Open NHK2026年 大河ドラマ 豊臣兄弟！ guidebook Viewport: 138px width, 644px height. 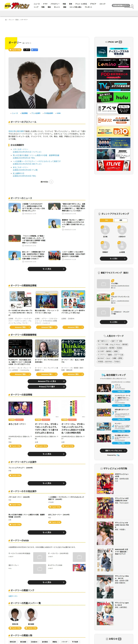(105, 560)
